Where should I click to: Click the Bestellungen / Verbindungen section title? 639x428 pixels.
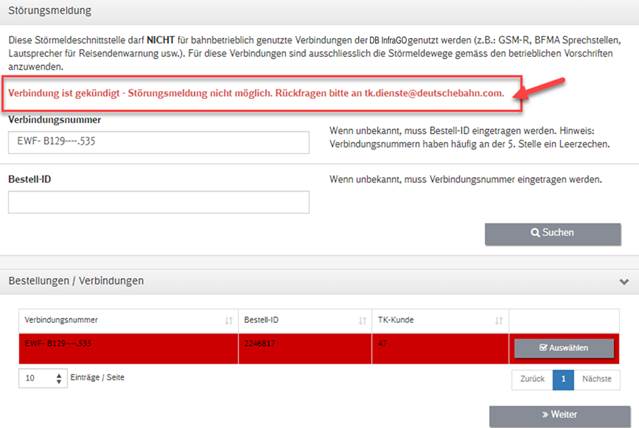click(76, 281)
